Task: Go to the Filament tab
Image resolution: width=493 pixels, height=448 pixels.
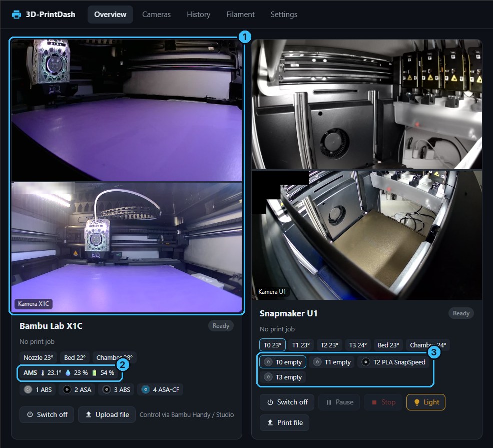Action: click(x=240, y=15)
